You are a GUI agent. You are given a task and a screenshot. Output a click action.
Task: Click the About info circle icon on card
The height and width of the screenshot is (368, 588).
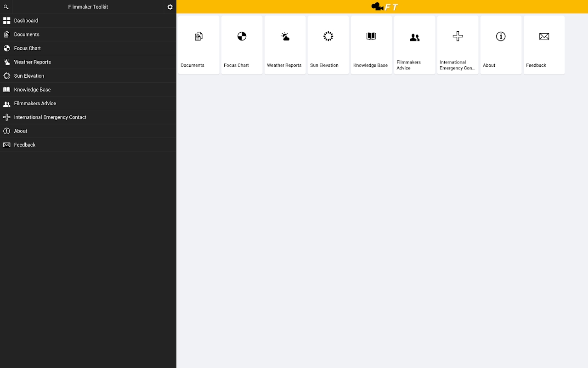(x=501, y=36)
